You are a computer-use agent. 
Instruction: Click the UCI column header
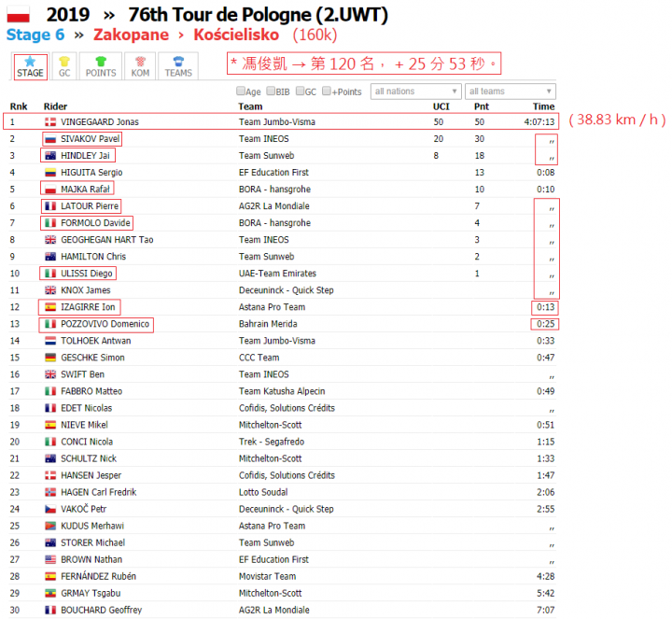pyautogui.click(x=441, y=106)
